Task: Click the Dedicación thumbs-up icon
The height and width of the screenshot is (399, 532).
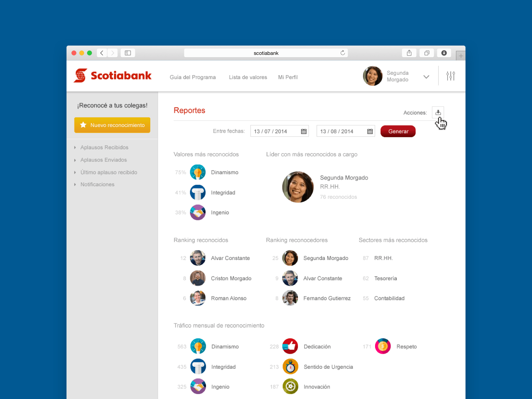Action: tap(290, 346)
